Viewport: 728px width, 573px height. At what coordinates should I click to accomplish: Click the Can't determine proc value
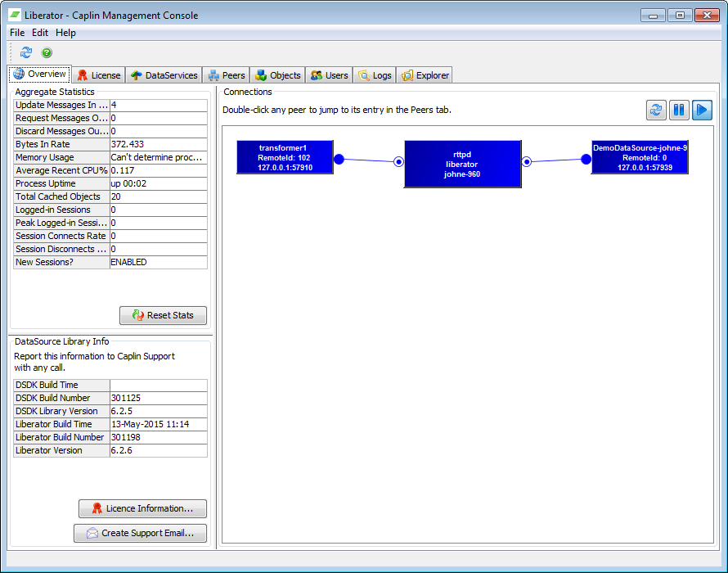[x=159, y=157]
